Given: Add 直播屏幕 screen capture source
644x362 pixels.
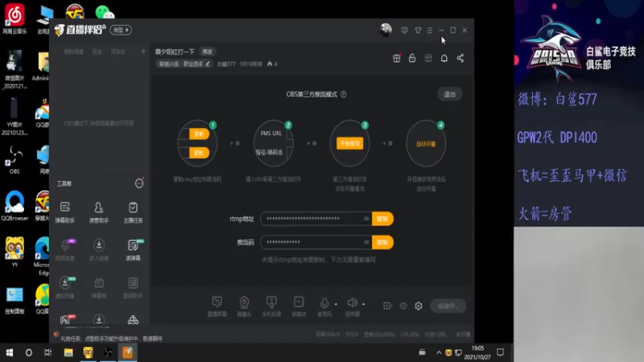Looking at the screenshot, I should tap(217, 306).
